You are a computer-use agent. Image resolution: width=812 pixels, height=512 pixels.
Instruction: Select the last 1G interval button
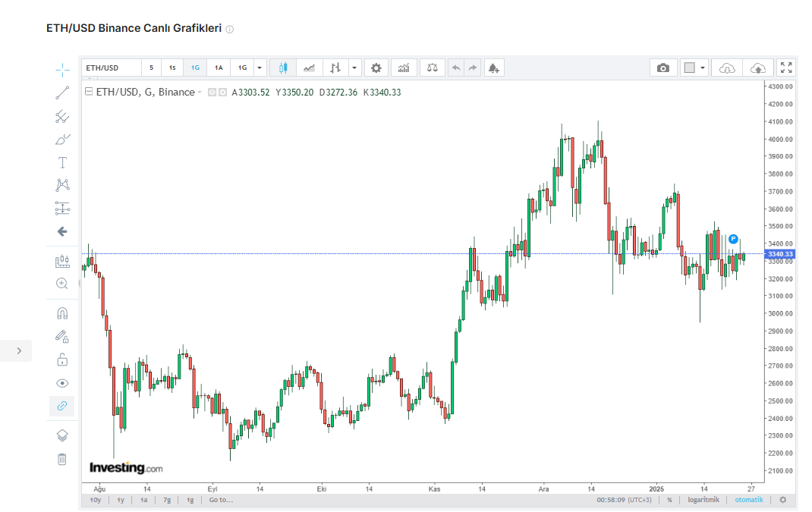click(x=242, y=68)
